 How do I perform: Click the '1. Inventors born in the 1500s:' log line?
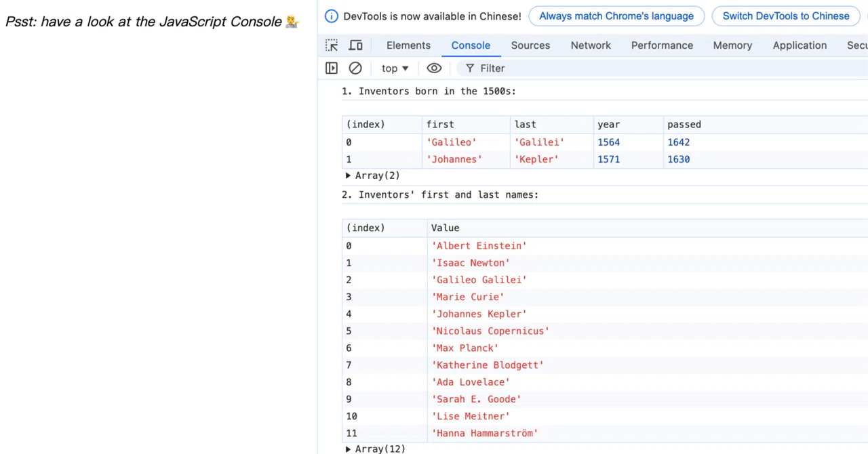[429, 91]
